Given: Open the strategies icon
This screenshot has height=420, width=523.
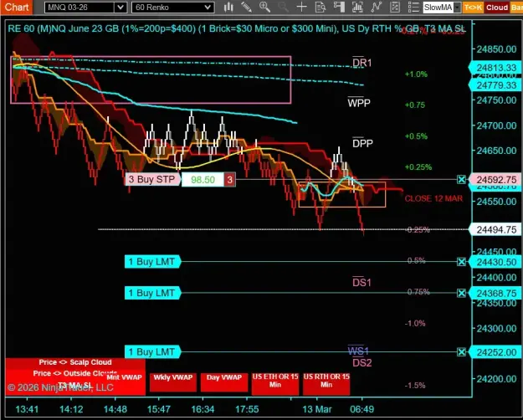Looking at the screenshot, I should pyautogui.click(x=395, y=7).
